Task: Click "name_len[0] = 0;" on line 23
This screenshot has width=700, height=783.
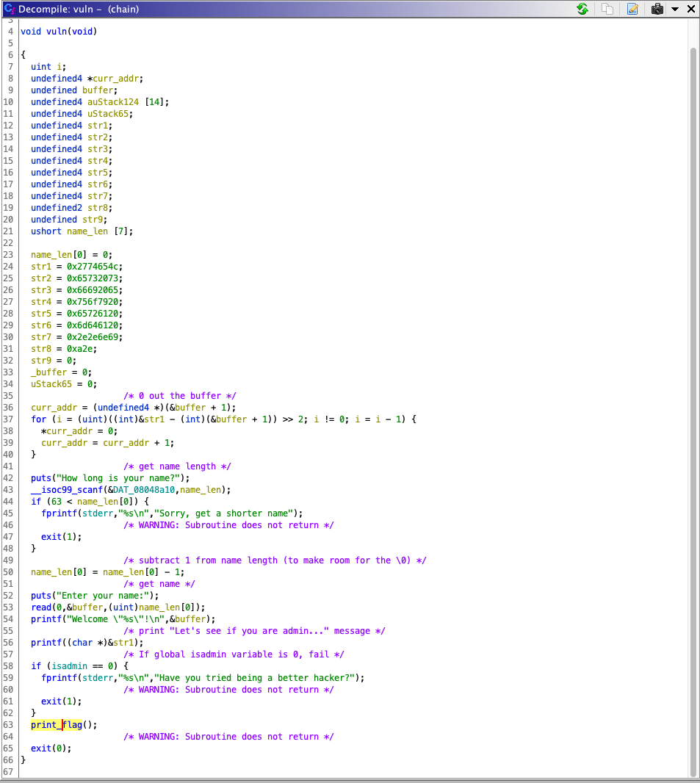Action: pyautogui.click(x=71, y=255)
